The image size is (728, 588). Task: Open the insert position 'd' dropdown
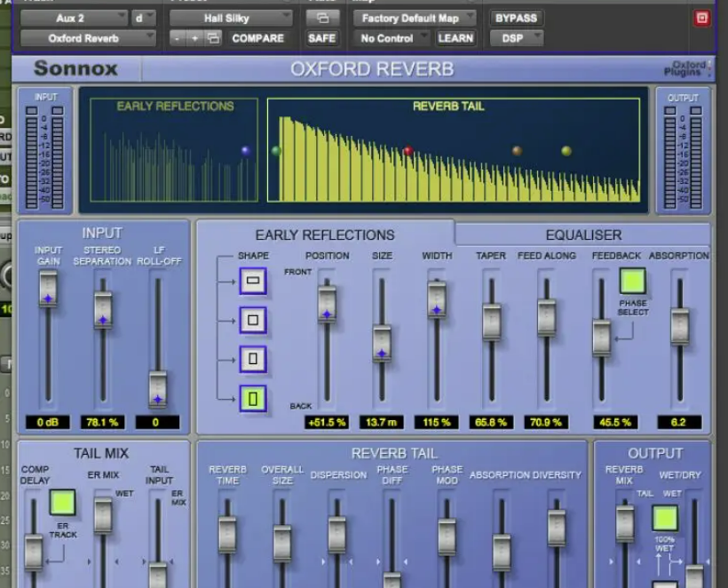[144, 18]
